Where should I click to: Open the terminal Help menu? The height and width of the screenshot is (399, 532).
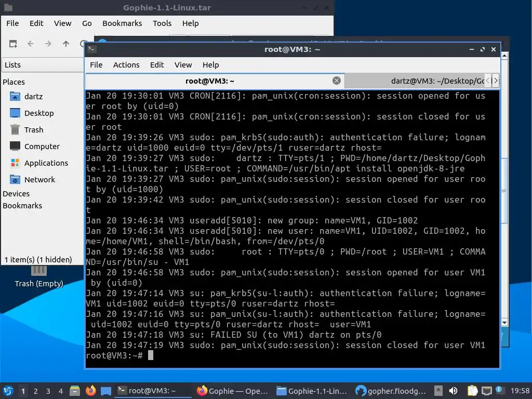coord(211,65)
